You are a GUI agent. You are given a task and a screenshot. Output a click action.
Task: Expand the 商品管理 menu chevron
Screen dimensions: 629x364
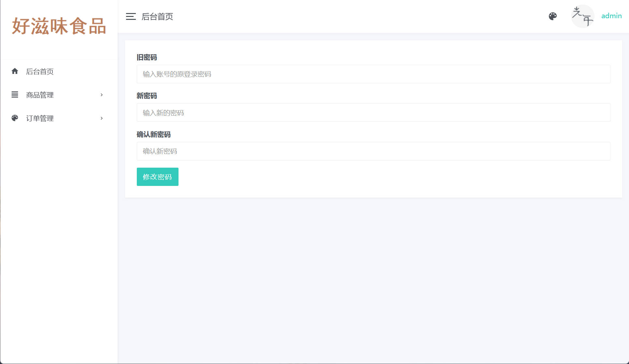pyautogui.click(x=101, y=95)
